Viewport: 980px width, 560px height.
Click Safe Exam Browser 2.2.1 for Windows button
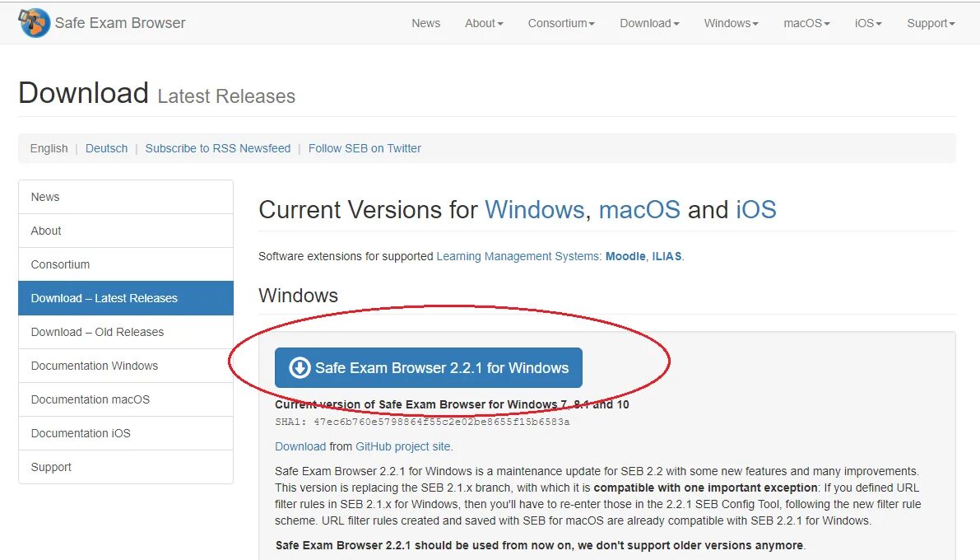coord(429,368)
